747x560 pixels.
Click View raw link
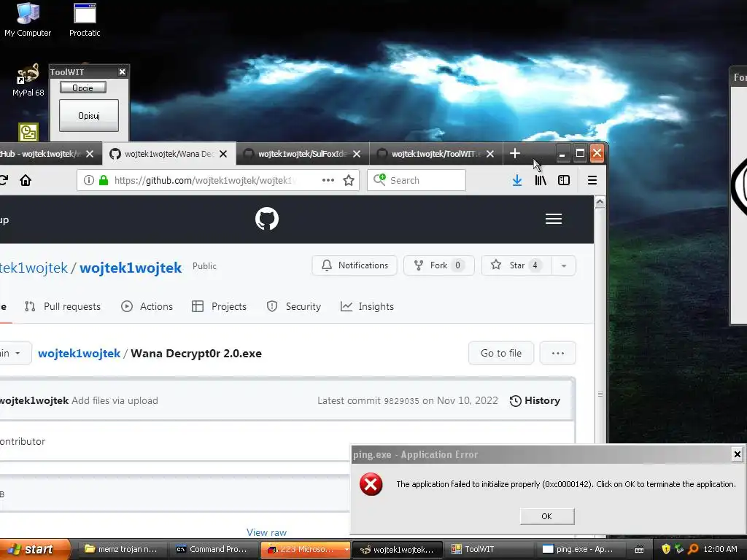pyautogui.click(x=267, y=532)
